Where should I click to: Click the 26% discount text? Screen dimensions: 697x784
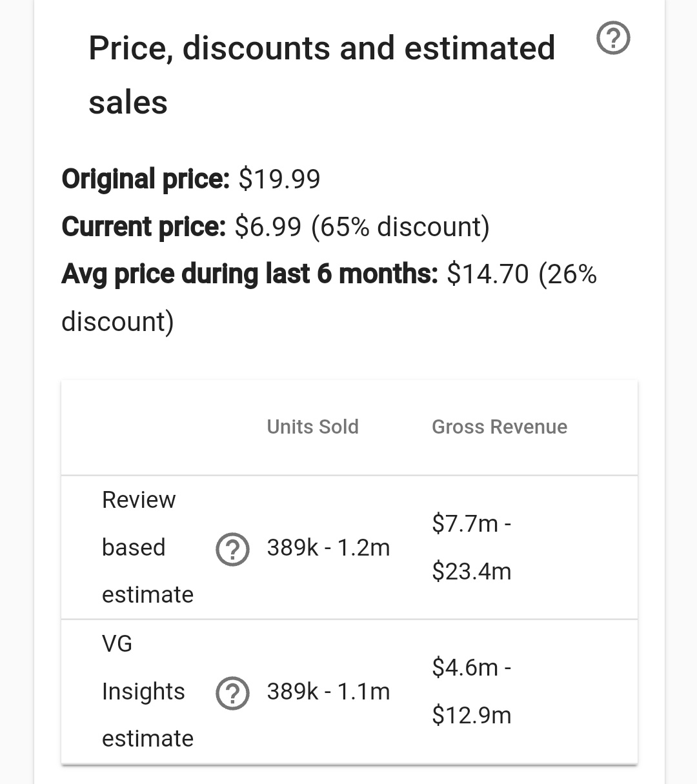click(329, 298)
